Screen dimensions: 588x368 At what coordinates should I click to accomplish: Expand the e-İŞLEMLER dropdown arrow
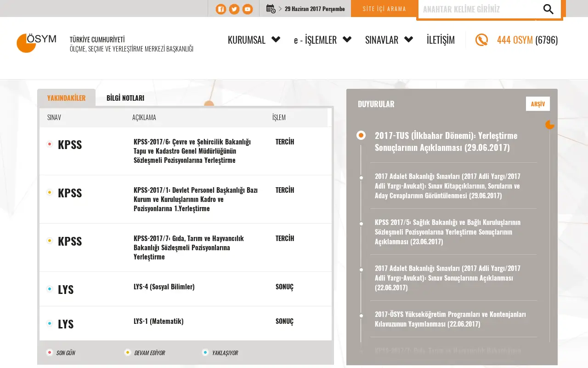pos(347,40)
